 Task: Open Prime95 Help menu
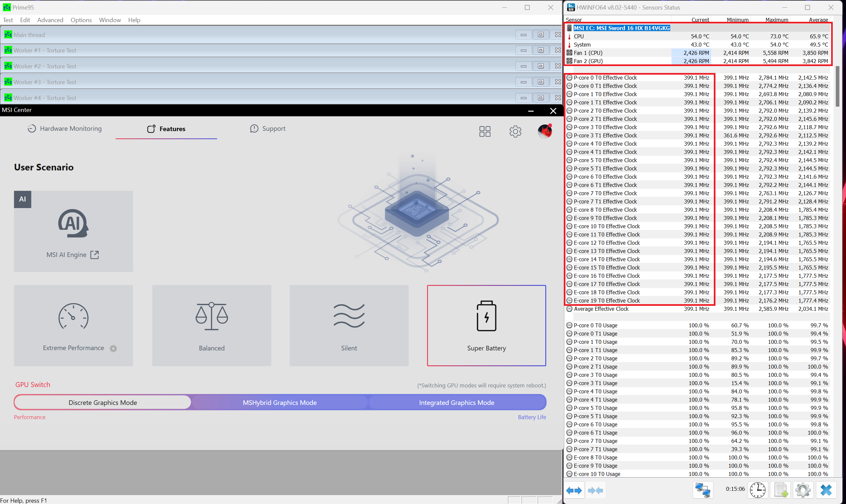[x=134, y=20]
